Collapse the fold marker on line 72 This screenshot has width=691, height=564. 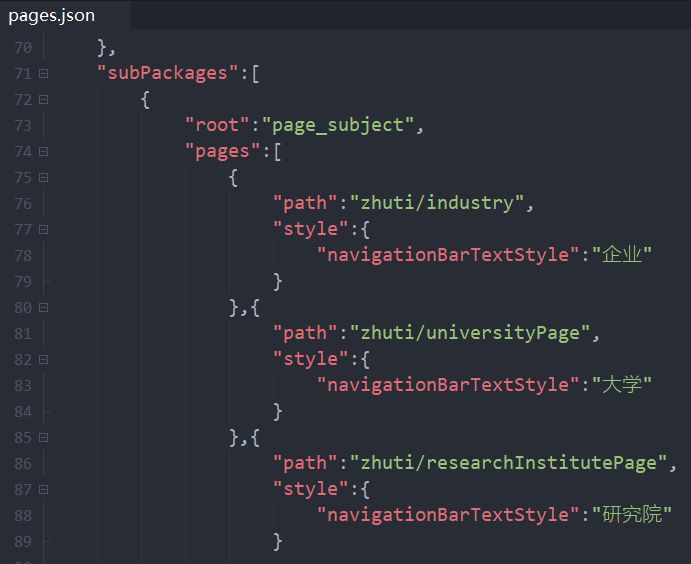point(43,99)
